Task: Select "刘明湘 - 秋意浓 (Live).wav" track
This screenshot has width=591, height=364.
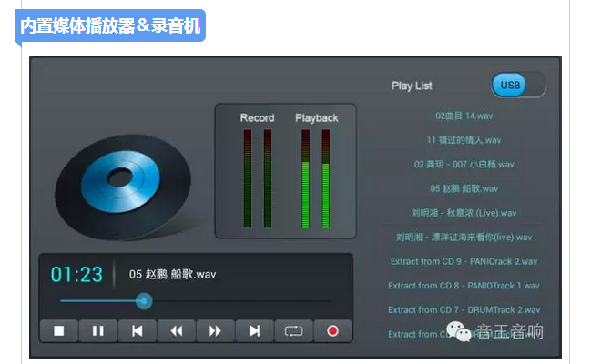Action: 464,213
